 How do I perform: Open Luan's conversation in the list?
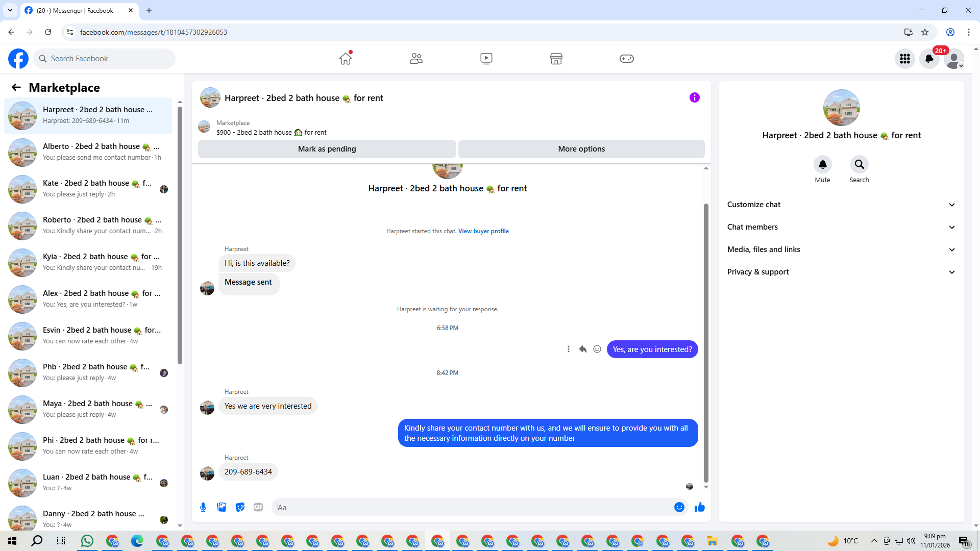(x=88, y=483)
